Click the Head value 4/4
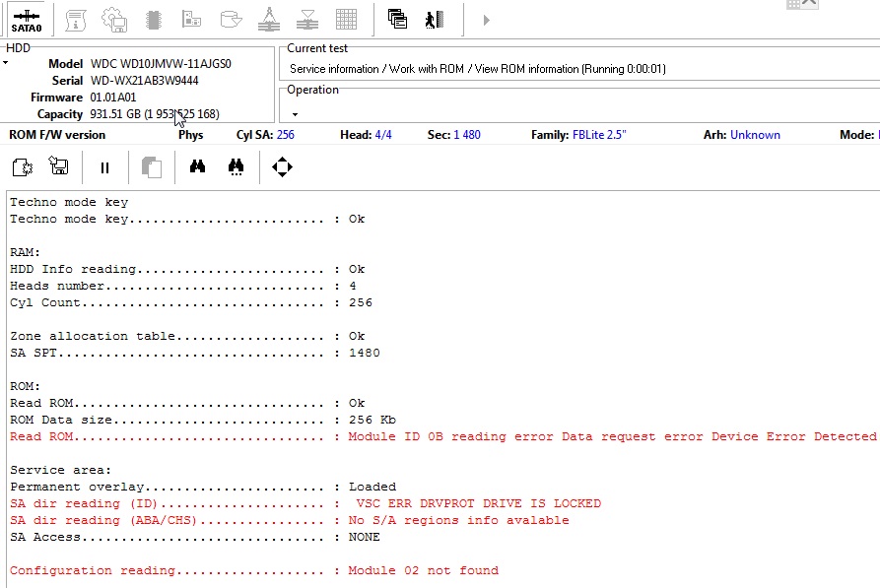Screen dimensions: 880x588 pos(383,135)
